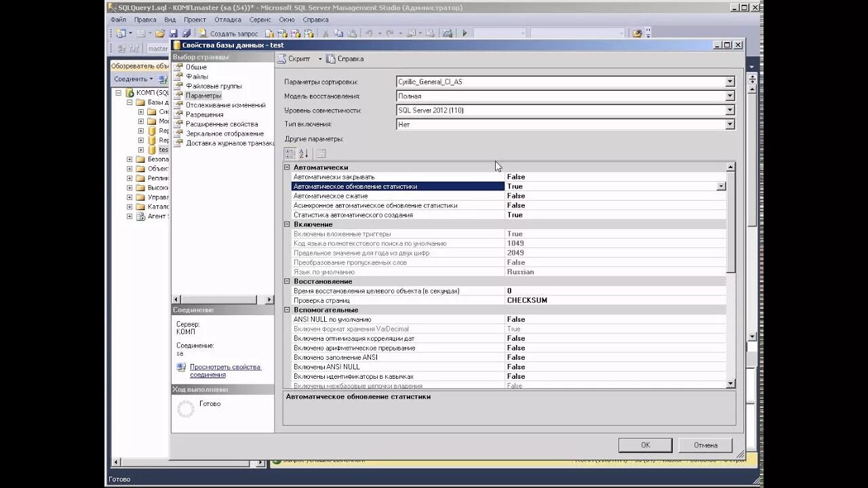Open the Соединить dropdown in Object Explorer

point(134,79)
